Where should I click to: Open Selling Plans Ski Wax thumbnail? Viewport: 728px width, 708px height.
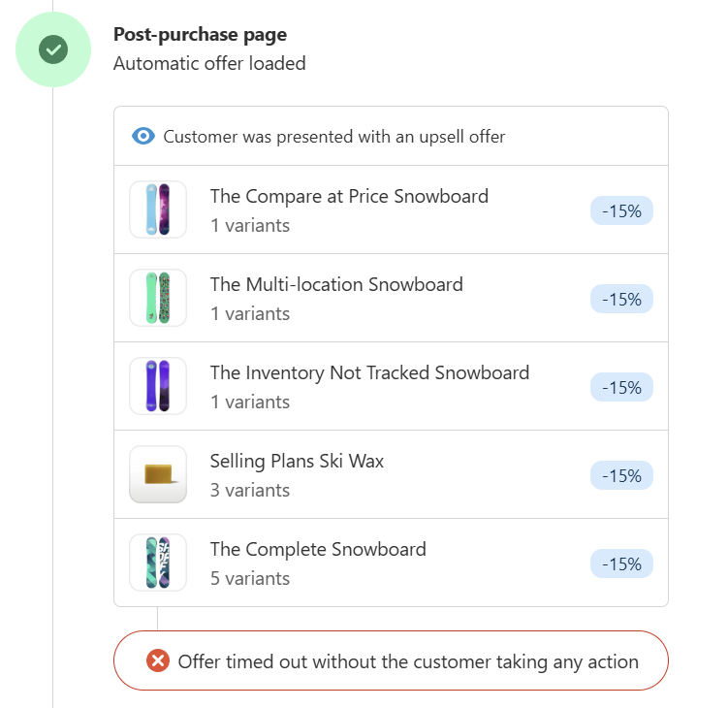(158, 474)
